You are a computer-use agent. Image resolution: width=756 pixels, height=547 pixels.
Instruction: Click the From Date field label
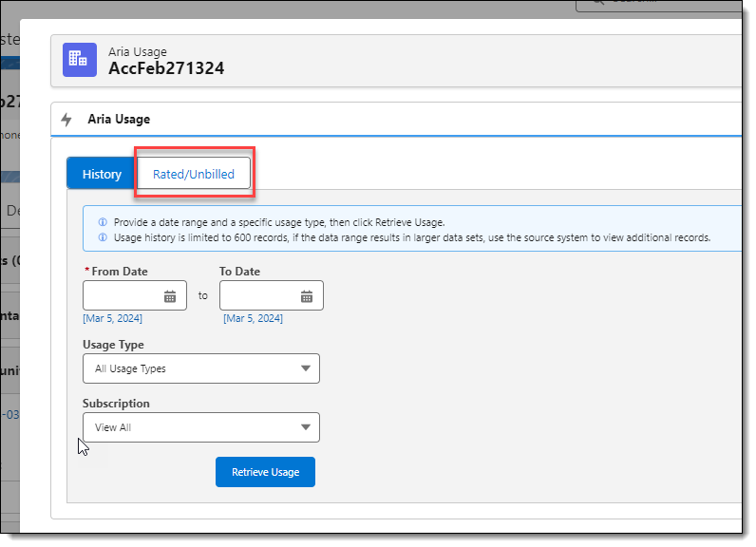120,272
